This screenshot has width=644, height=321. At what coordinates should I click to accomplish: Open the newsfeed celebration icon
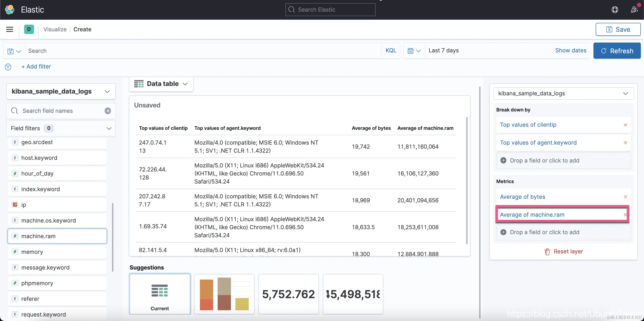634,10
